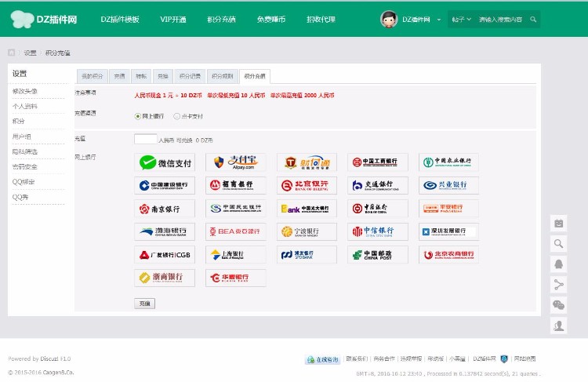Open 个人资料 in settings sidebar

25,106
